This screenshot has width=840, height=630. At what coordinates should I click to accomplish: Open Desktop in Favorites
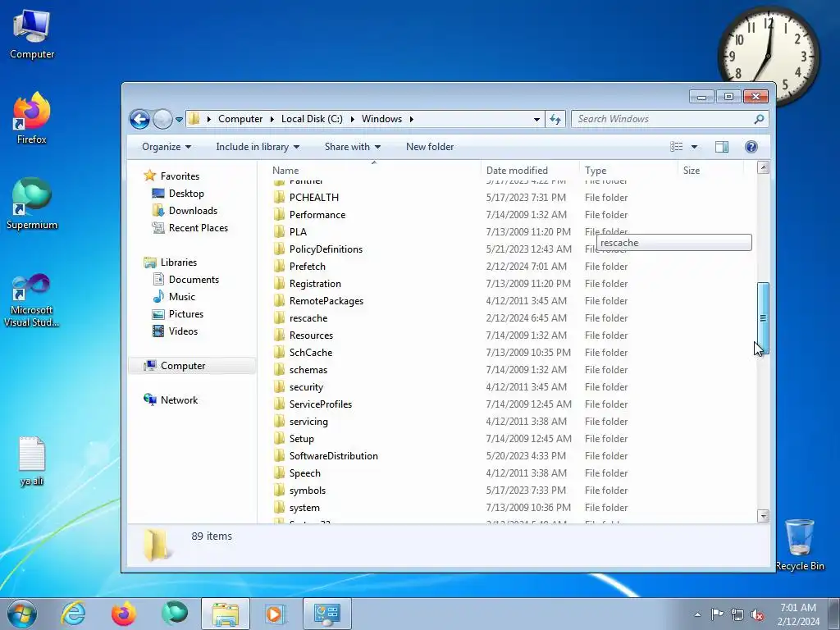pyautogui.click(x=186, y=194)
